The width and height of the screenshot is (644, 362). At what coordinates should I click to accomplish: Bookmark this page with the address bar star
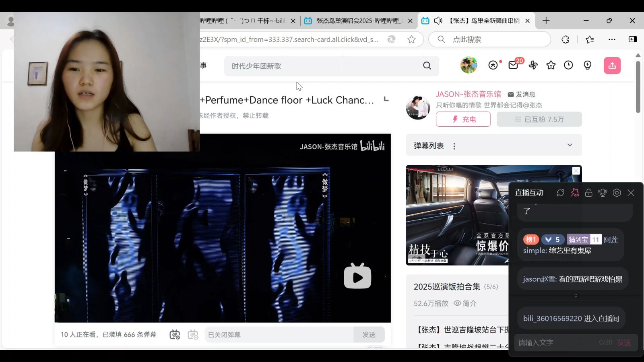tap(411, 39)
